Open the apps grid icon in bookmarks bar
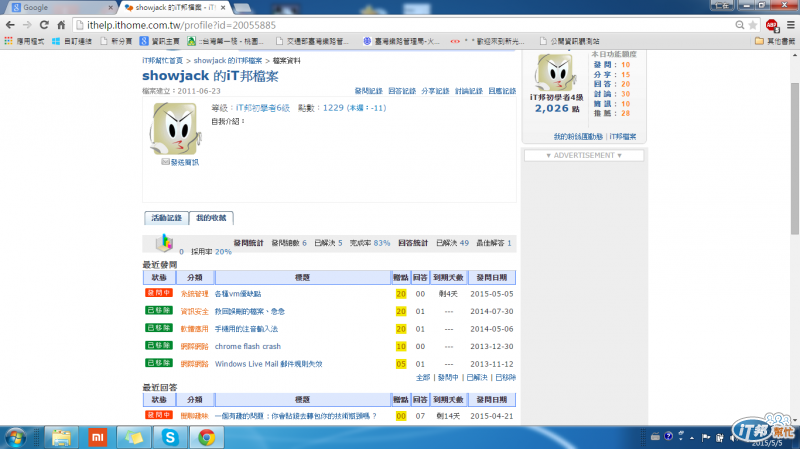The width and height of the screenshot is (800, 449). (x=8, y=41)
